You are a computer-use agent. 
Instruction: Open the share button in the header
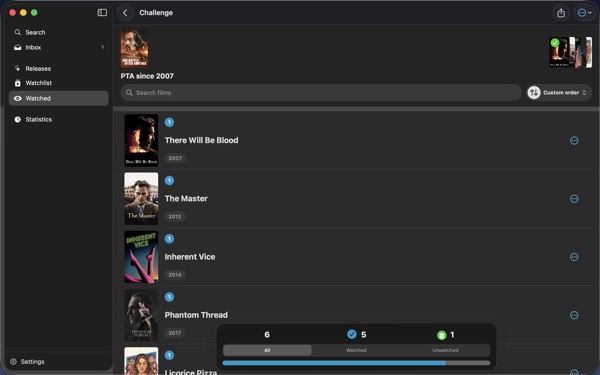click(x=561, y=13)
